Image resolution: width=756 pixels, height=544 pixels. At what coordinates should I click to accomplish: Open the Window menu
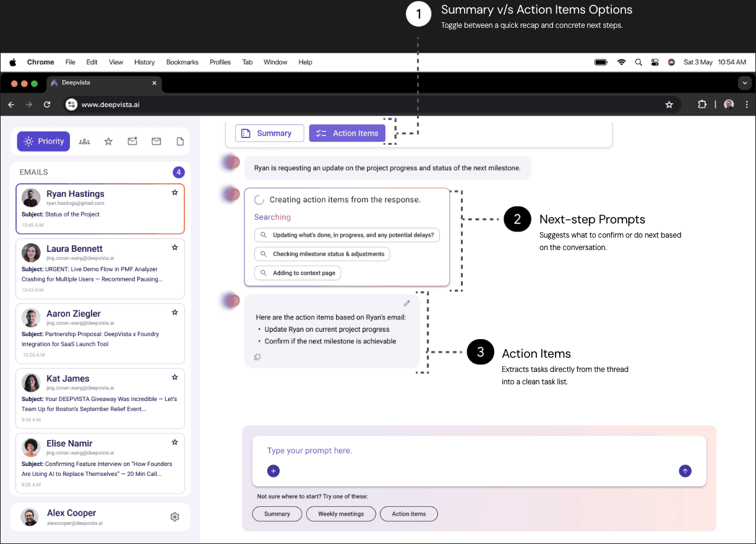[x=275, y=62]
